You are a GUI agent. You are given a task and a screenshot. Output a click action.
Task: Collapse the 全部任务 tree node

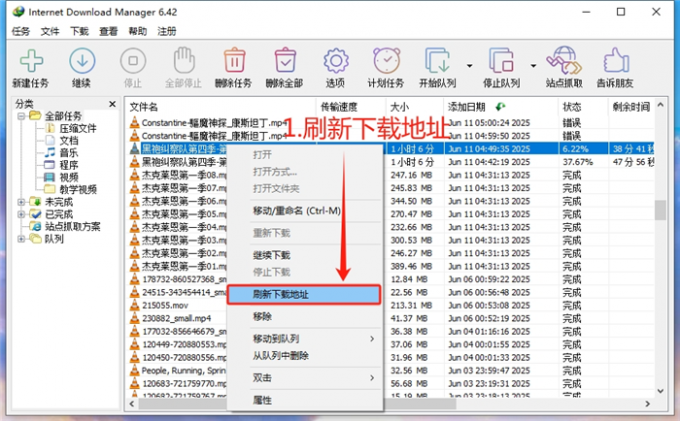(x=21, y=116)
